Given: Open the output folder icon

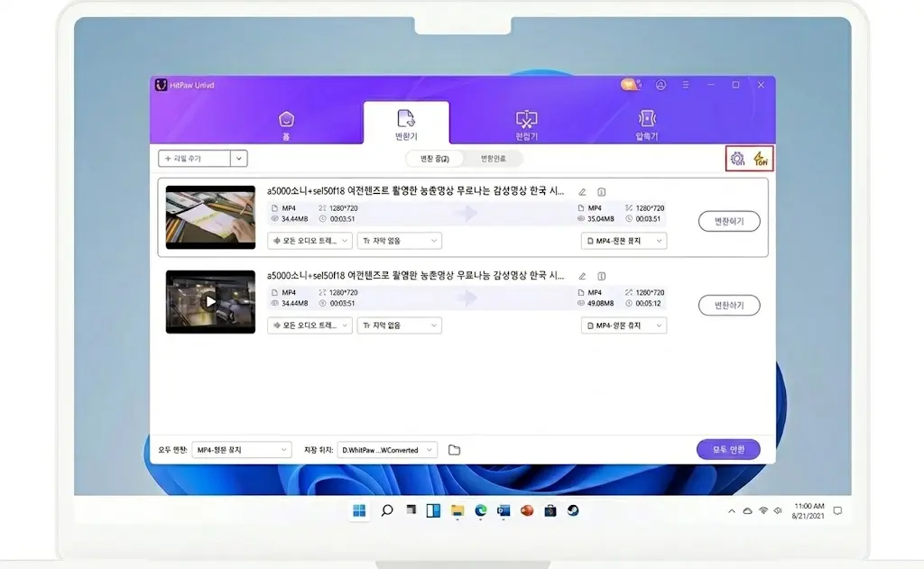Looking at the screenshot, I should 454,450.
